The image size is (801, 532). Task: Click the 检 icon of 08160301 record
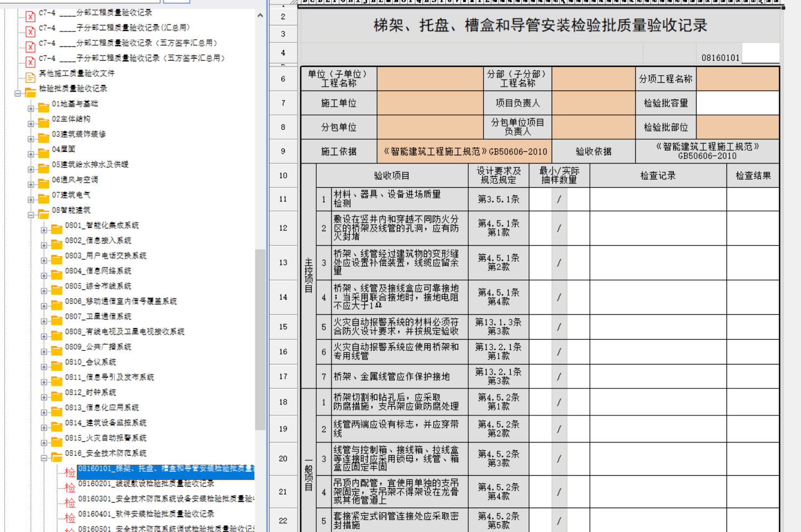(x=70, y=503)
